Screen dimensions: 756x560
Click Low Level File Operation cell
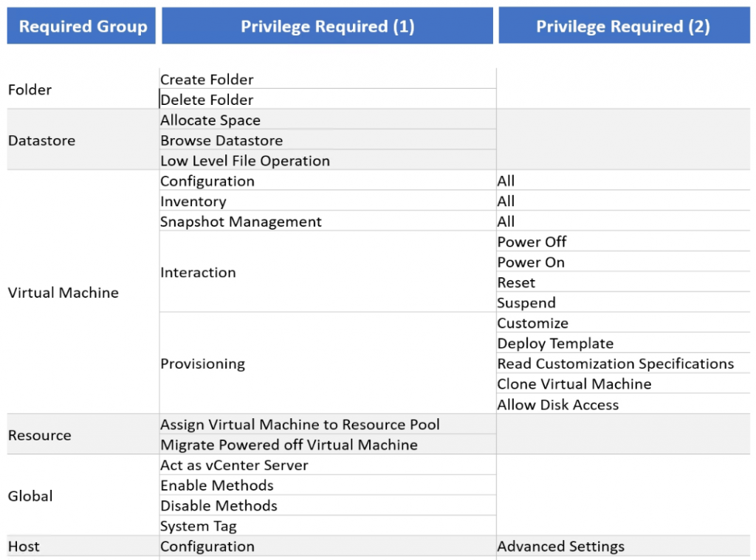(x=245, y=161)
